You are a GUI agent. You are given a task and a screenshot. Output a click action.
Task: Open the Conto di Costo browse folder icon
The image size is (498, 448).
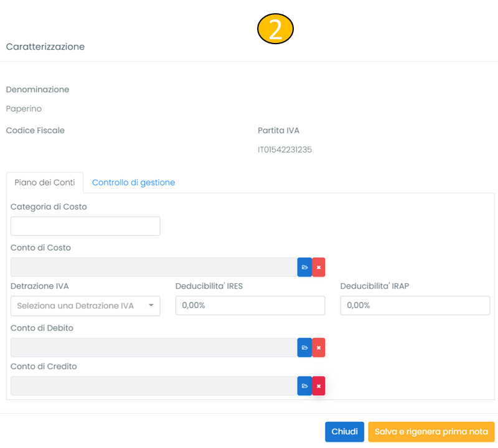click(x=304, y=267)
